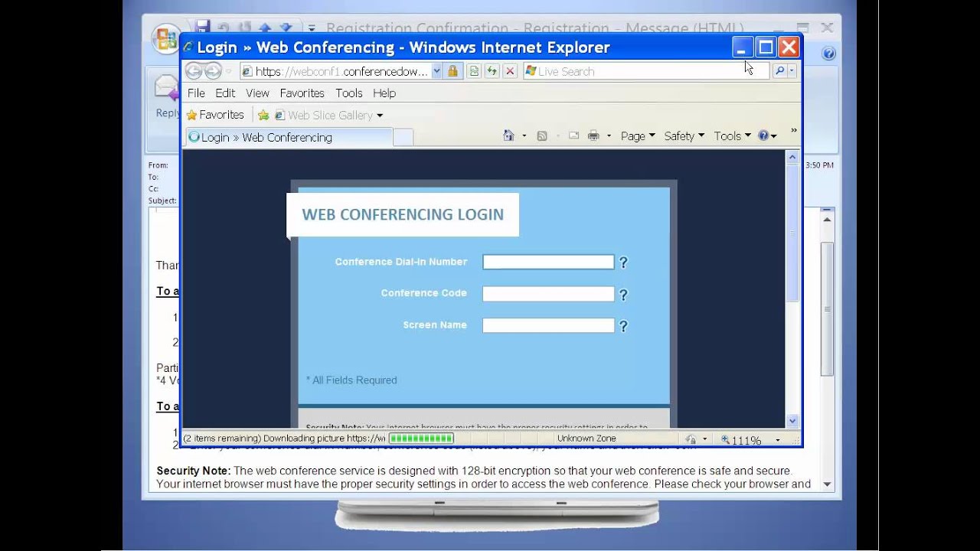Click the RSS Feeds icon
This screenshot has height=551, width=980.
coord(542,136)
